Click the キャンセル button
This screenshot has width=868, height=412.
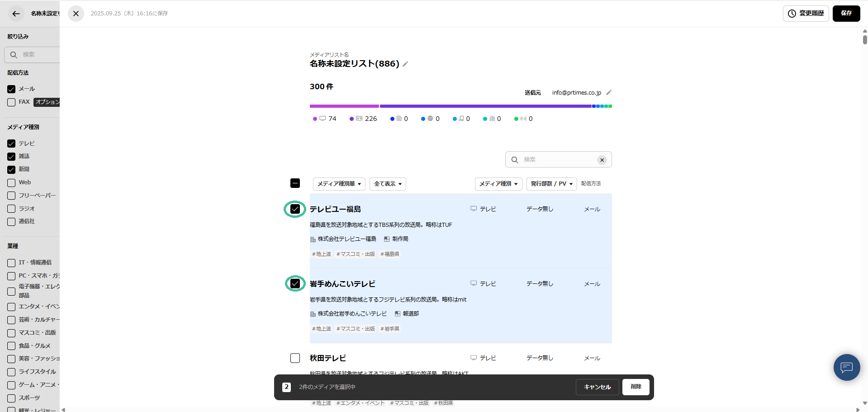pyautogui.click(x=597, y=387)
